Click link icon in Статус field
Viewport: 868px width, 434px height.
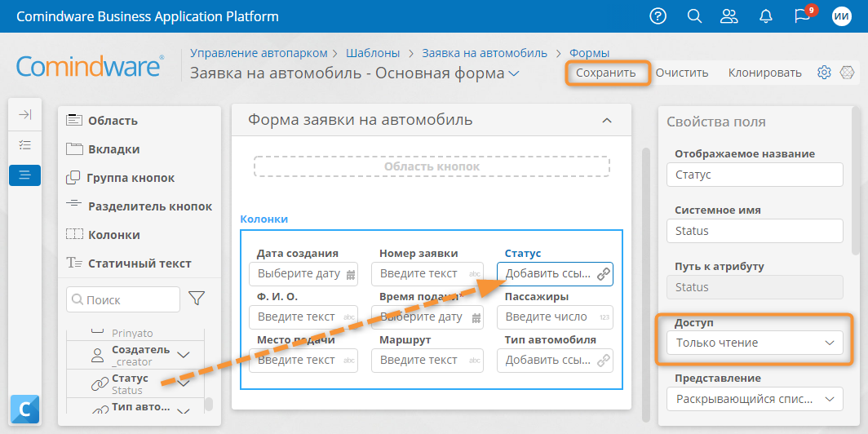tap(604, 274)
